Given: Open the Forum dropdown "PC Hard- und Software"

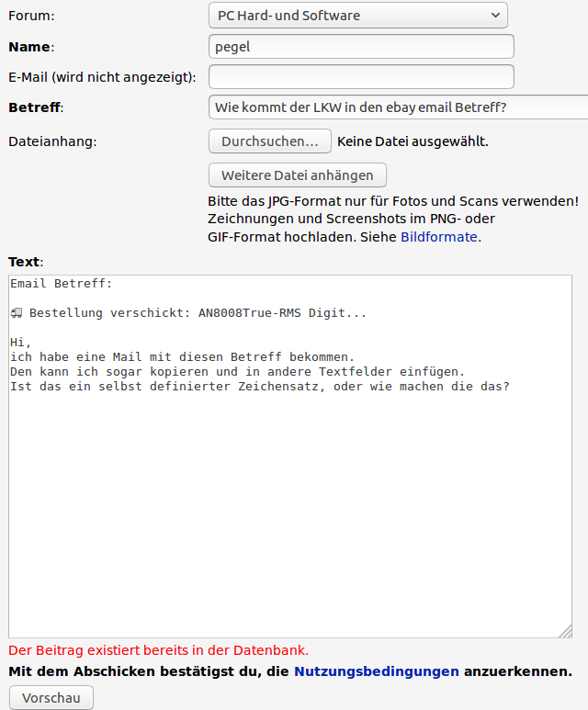Looking at the screenshot, I should click(x=358, y=16).
